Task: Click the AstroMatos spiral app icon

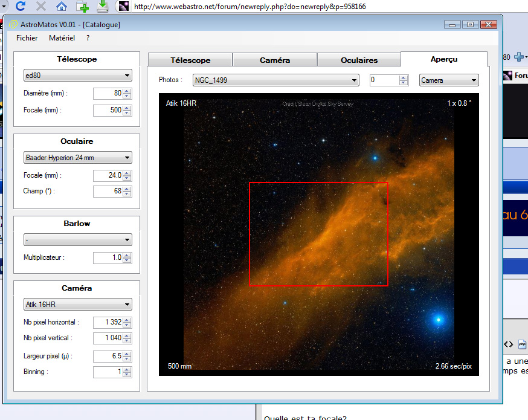Action: 13,24
